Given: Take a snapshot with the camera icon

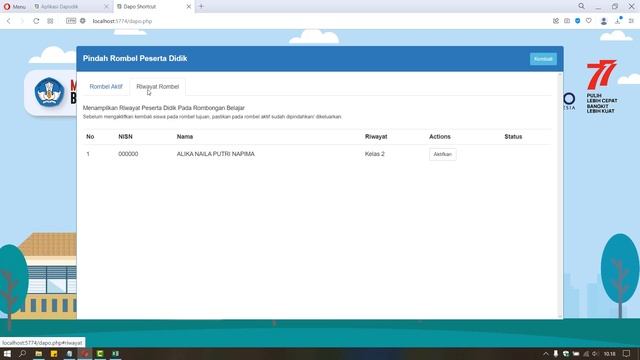Looking at the screenshot, I should tap(567, 21).
